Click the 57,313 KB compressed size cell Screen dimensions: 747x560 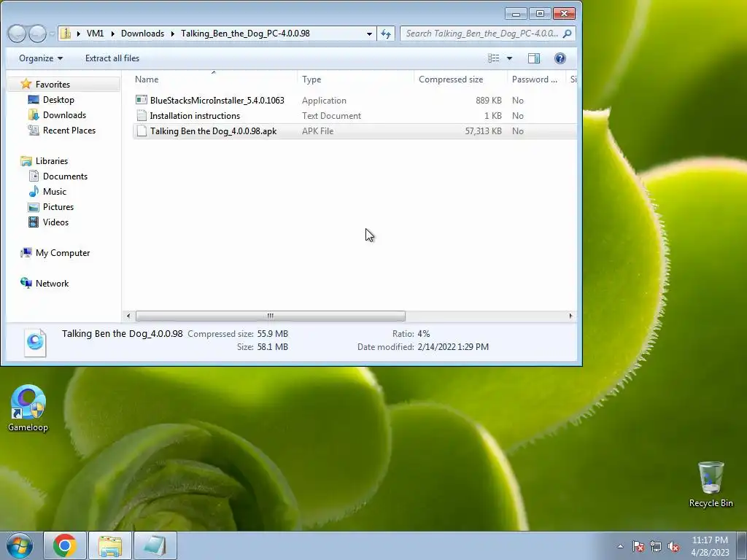click(x=483, y=131)
